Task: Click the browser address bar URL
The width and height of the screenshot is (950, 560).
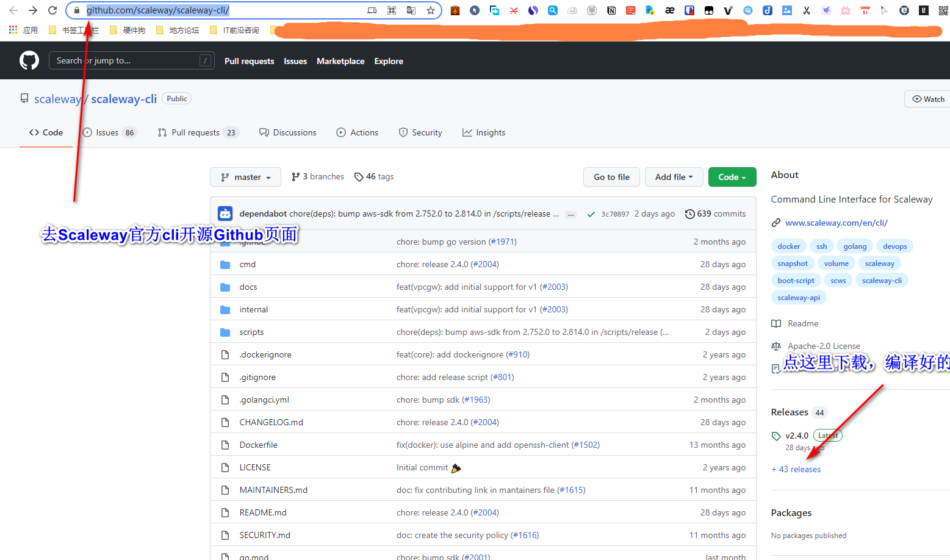Action: click(158, 10)
